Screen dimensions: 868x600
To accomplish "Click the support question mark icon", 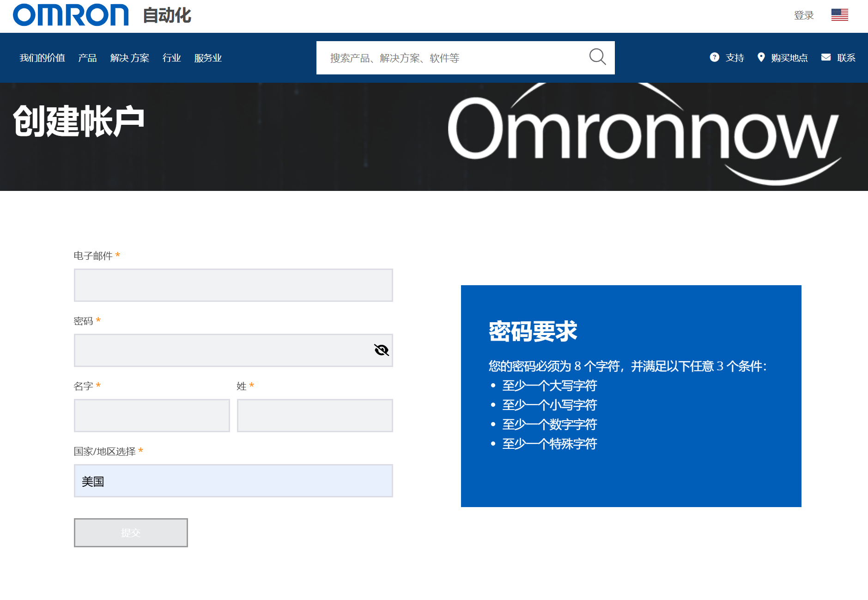I will tap(714, 57).
